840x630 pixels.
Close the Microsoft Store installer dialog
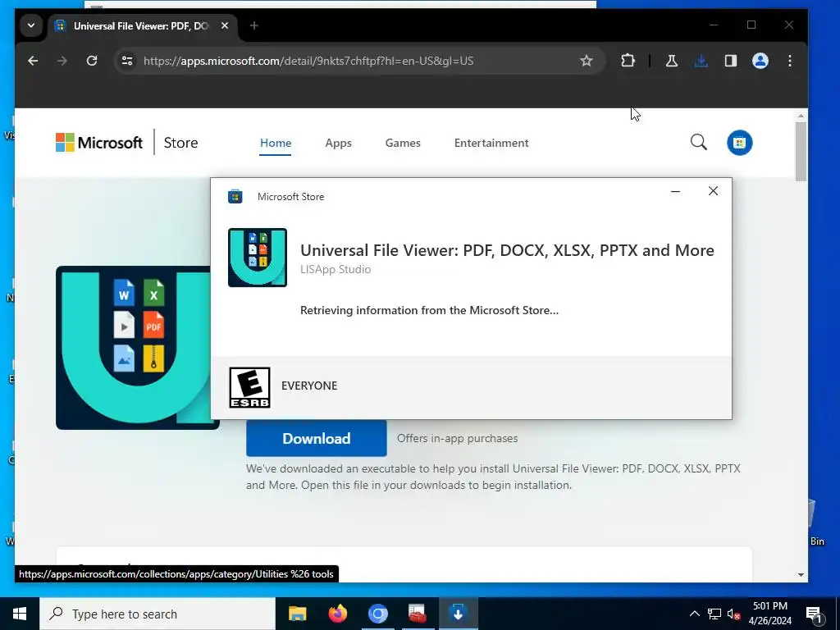point(713,191)
